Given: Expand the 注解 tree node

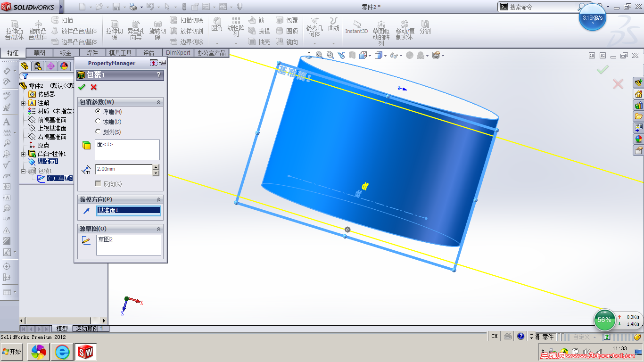Looking at the screenshot, I should coord(23,103).
